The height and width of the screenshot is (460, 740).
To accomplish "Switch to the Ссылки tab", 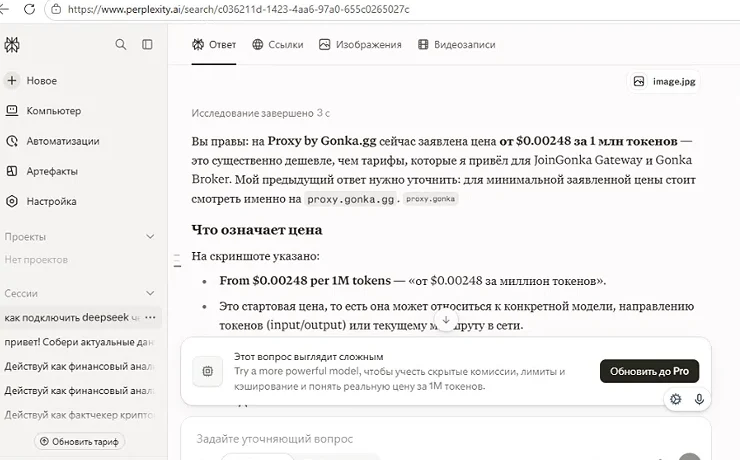I will [278, 45].
